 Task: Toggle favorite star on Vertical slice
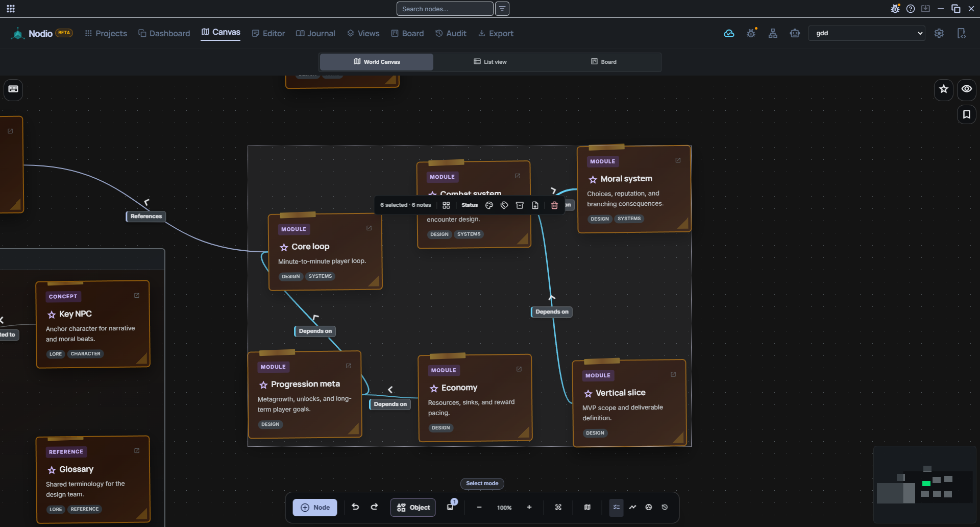[x=589, y=393]
